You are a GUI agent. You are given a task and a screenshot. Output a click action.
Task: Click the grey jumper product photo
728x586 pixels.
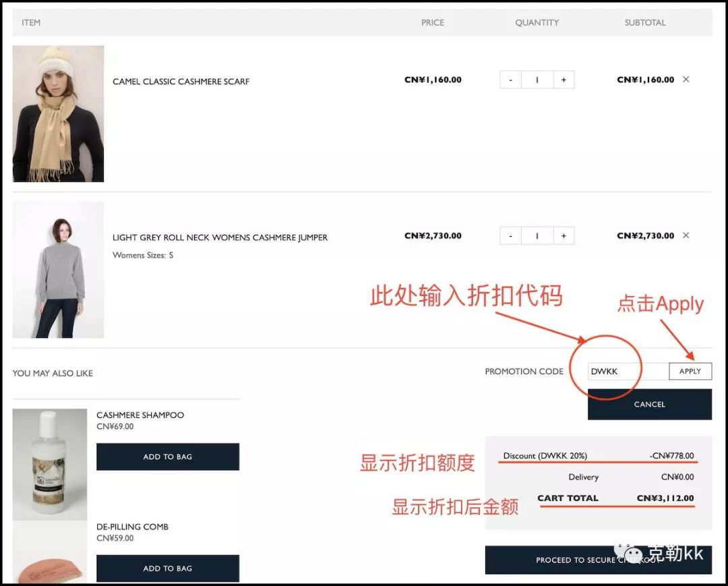tap(58, 269)
